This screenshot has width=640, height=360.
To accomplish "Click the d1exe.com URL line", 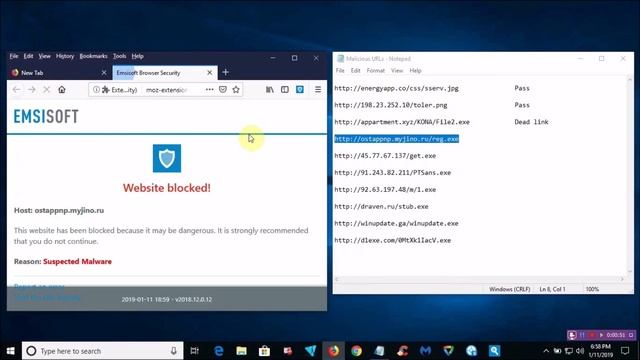I will pyautogui.click(x=393, y=240).
